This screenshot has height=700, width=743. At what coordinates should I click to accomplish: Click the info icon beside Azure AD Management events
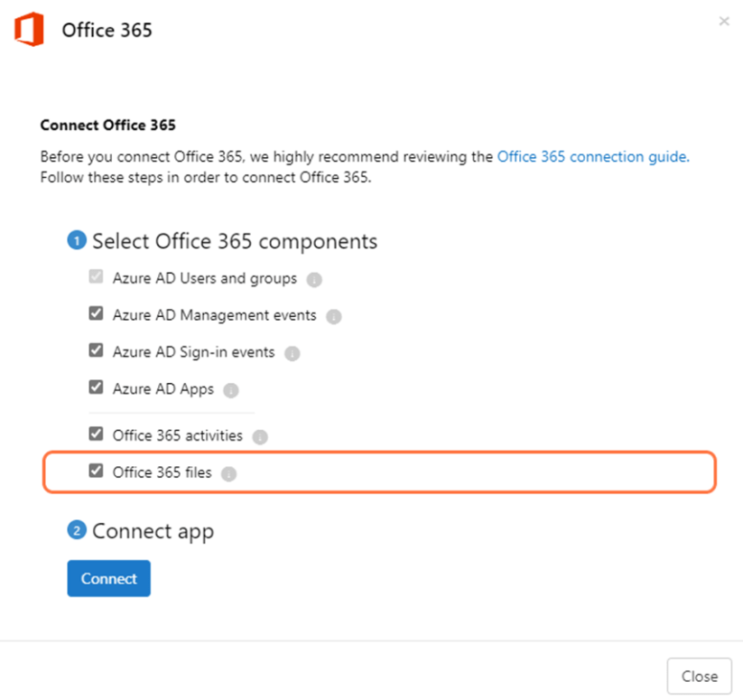[x=333, y=316]
